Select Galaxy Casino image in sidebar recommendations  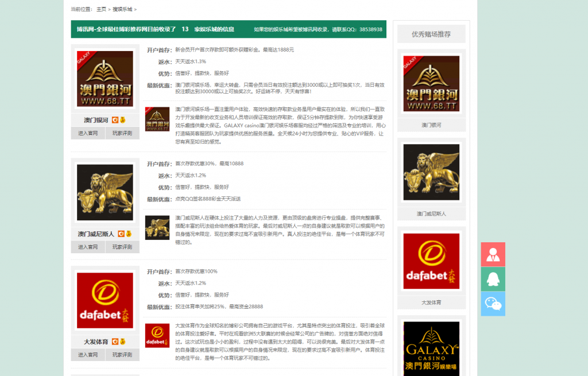(431, 348)
